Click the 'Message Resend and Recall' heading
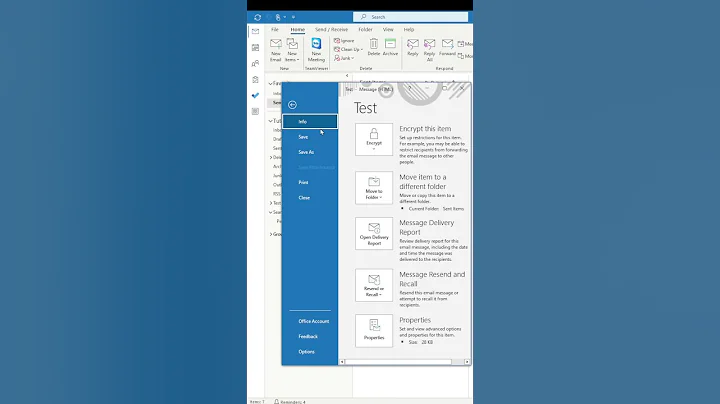 coord(432,279)
